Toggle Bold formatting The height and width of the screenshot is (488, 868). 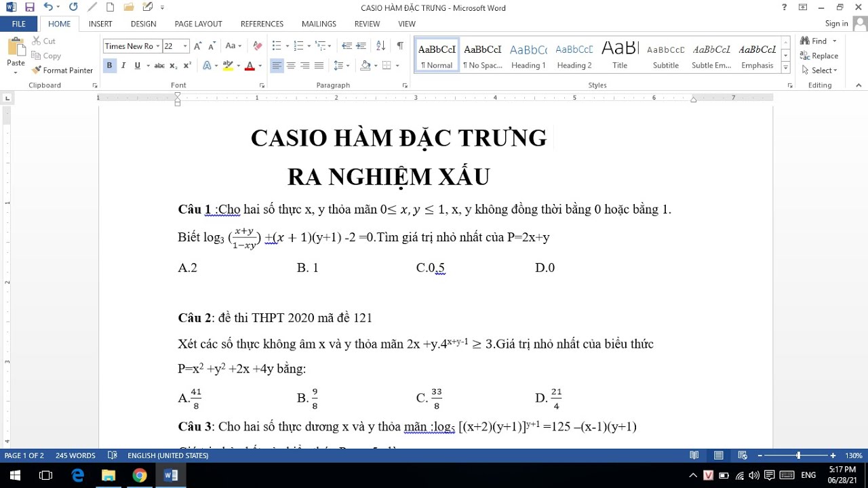coord(109,66)
